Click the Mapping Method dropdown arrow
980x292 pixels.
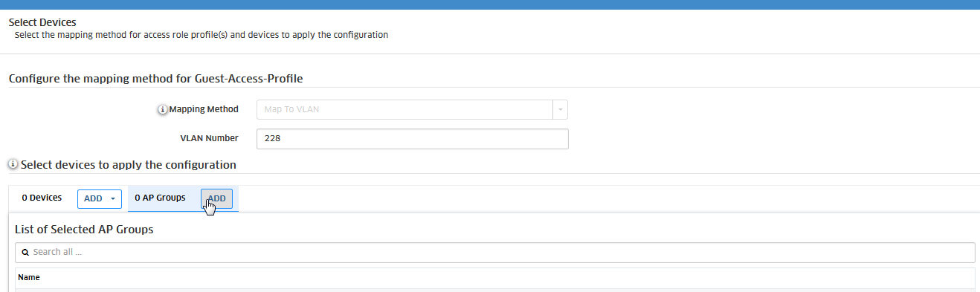(561, 109)
